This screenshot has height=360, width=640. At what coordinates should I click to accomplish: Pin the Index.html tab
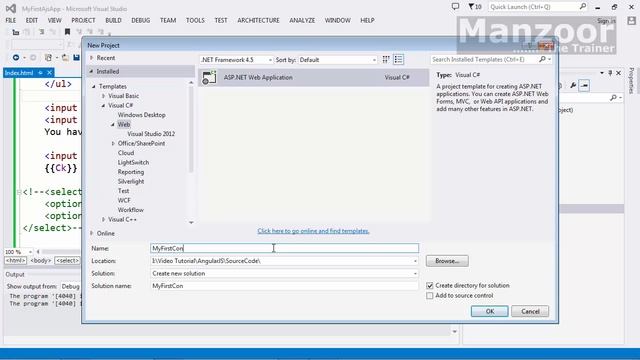point(40,73)
